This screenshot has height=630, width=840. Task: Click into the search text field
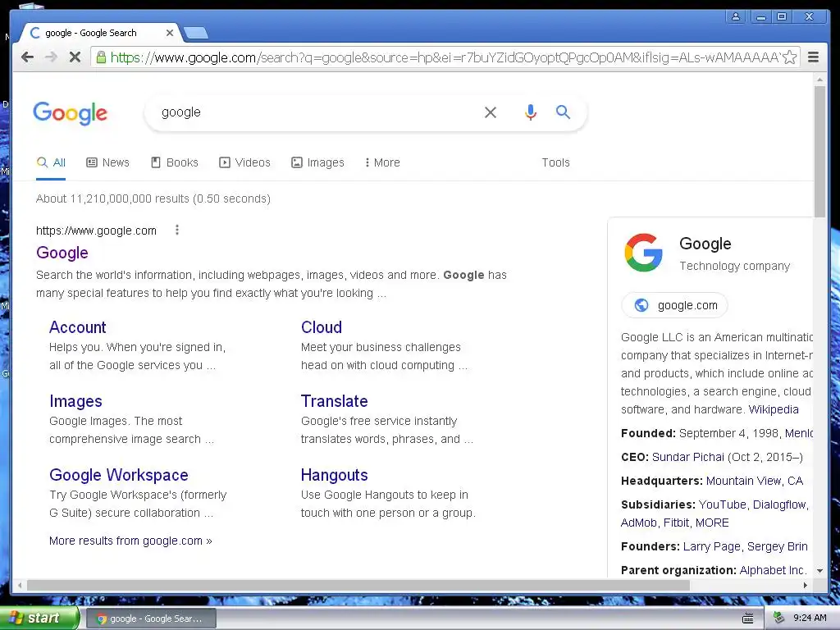[316, 112]
